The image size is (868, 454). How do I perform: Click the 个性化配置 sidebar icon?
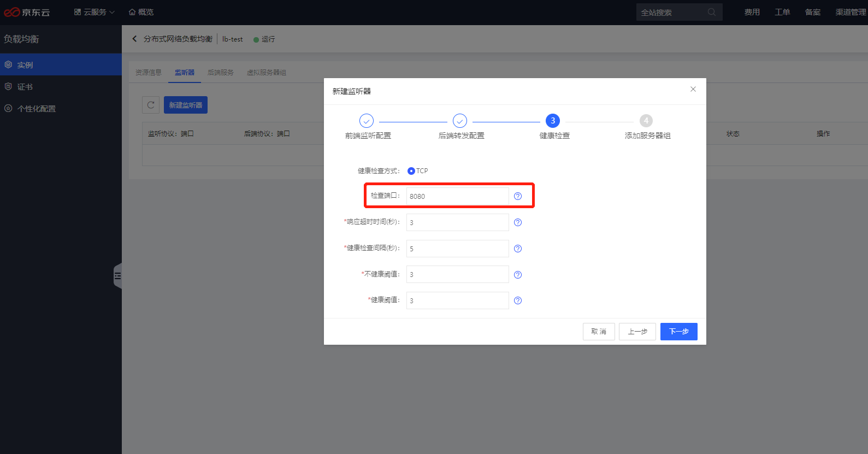pos(8,108)
